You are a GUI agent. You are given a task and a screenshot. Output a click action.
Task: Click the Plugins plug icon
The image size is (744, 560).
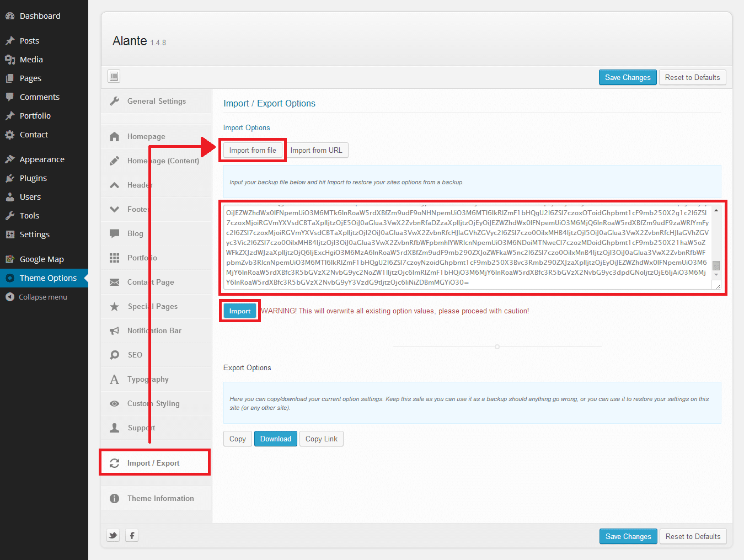point(10,178)
